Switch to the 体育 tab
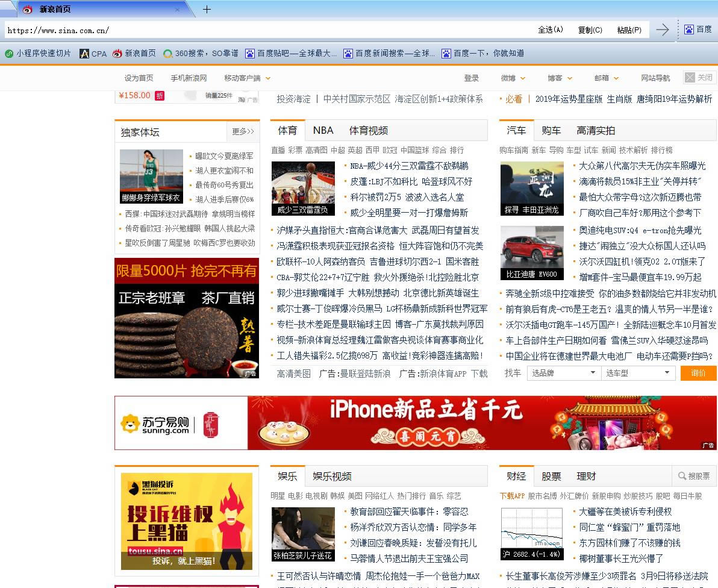The width and height of the screenshot is (718, 588). click(287, 131)
